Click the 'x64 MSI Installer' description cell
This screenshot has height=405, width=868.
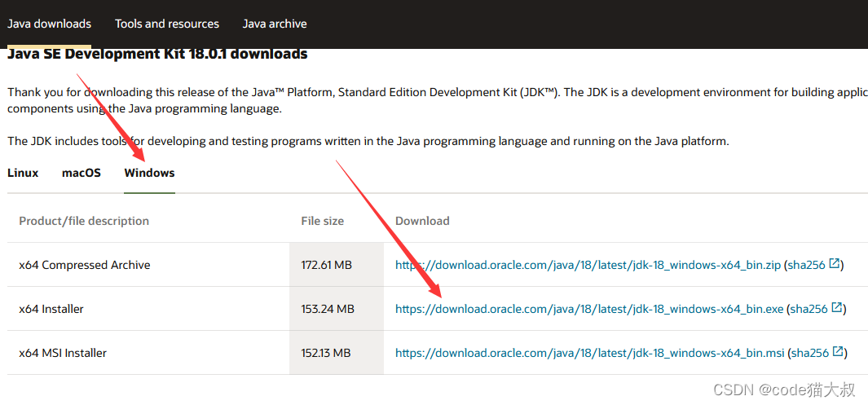point(148,353)
